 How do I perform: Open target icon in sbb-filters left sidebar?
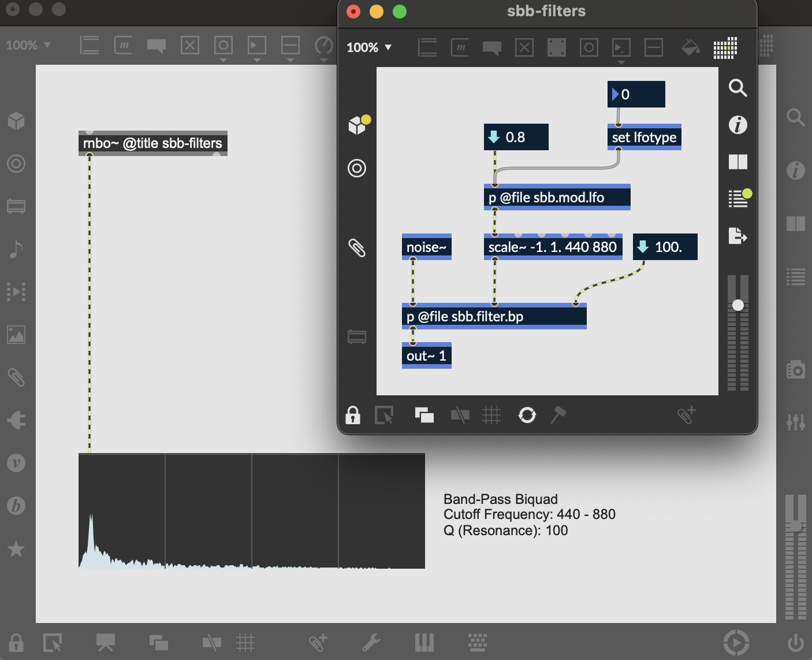tap(356, 168)
